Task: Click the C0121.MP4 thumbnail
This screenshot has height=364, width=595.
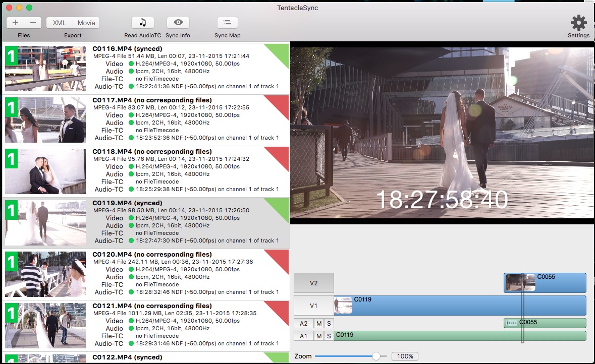Action: tap(45, 326)
